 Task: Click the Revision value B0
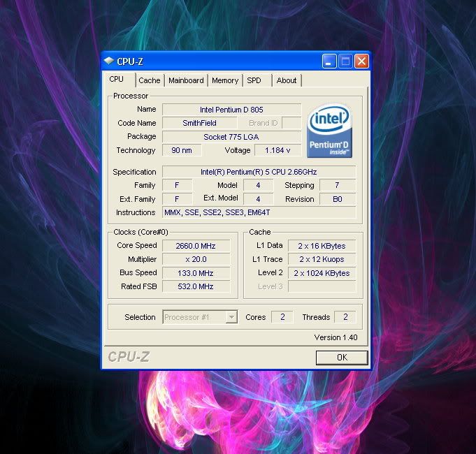tap(338, 199)
